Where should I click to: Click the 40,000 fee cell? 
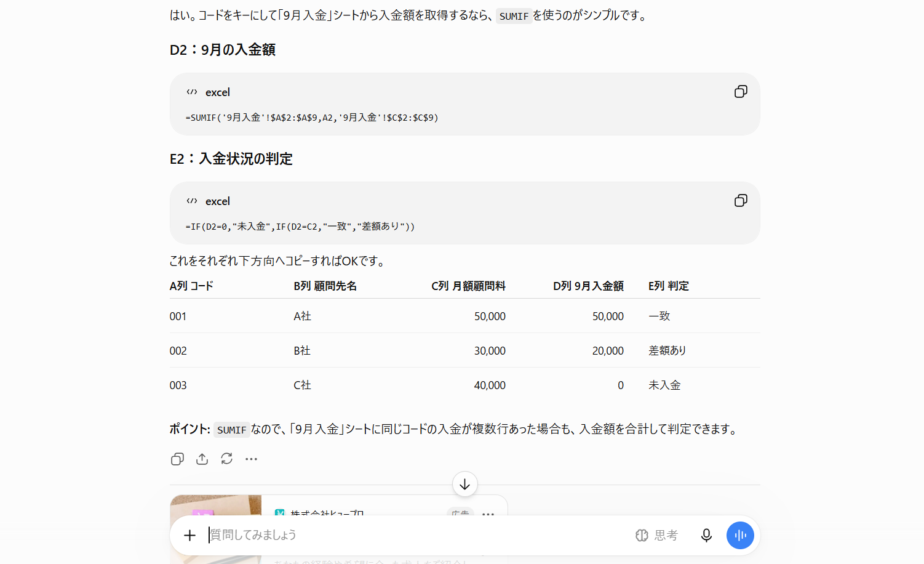pos(490,385)
